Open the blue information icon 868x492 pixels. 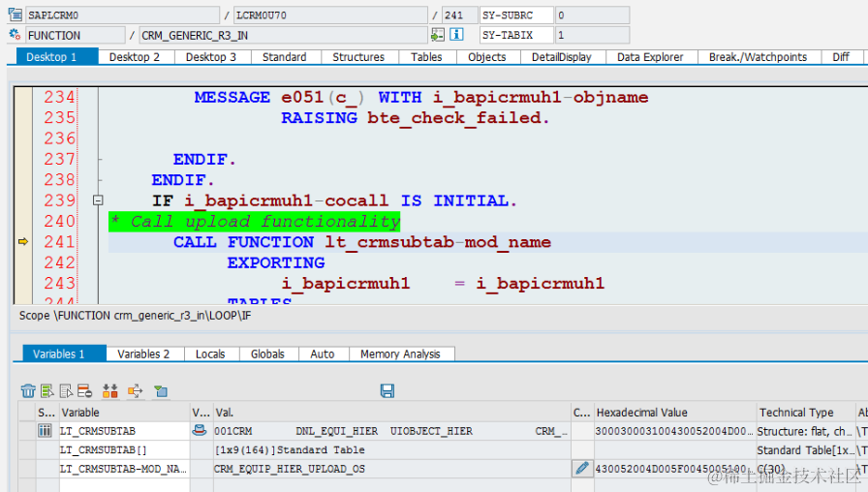(x=456, y=35)
